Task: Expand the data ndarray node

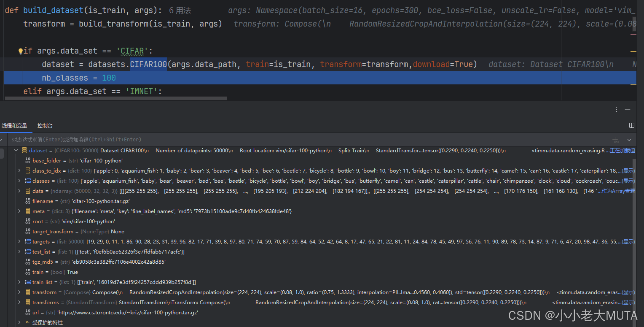Action: click(19, 191)
